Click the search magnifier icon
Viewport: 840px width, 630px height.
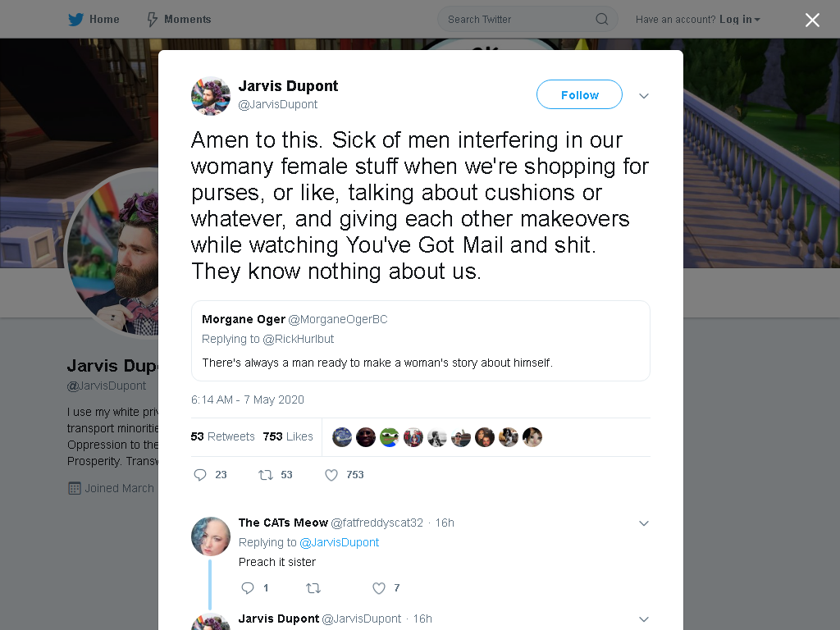(601, 20)
